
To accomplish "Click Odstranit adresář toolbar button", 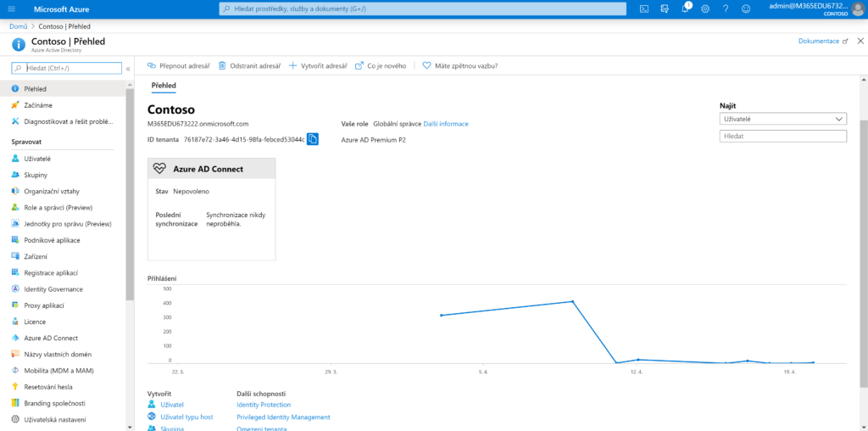I will pyautogui.click(x=249, y=65).
